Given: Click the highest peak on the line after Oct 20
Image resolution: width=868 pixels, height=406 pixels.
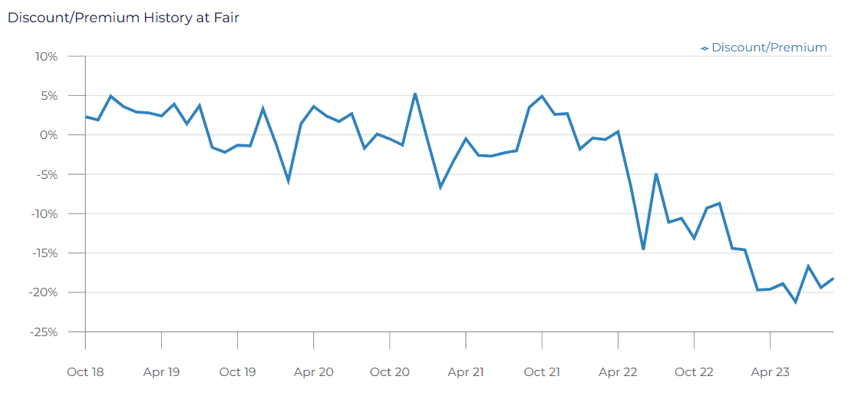Looking at the screenshot, I should (415, 94).
